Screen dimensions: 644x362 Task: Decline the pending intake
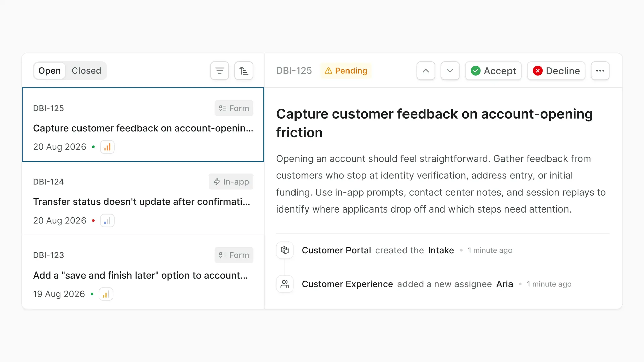(556, 71)
